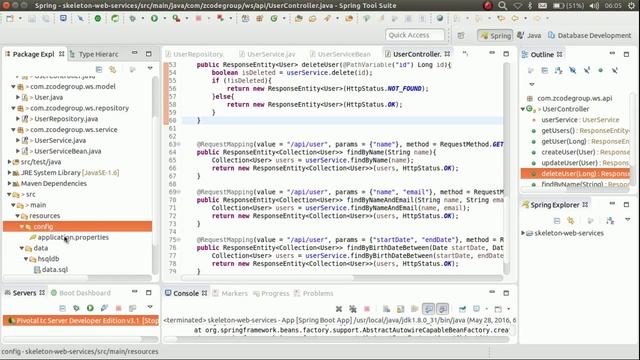Toggle Hide Static members in Outline toolbar

coord(587,71)
